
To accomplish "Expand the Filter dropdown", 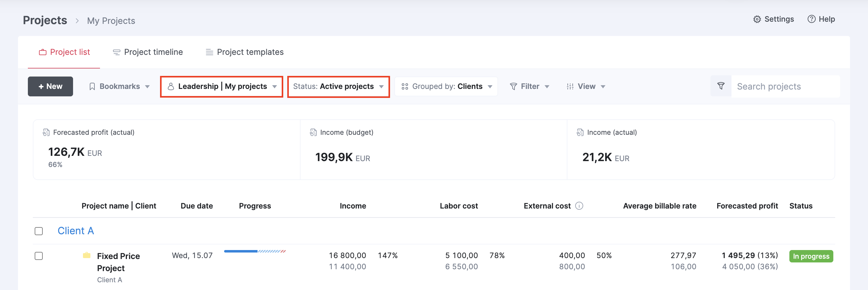I will coord(530,87).
